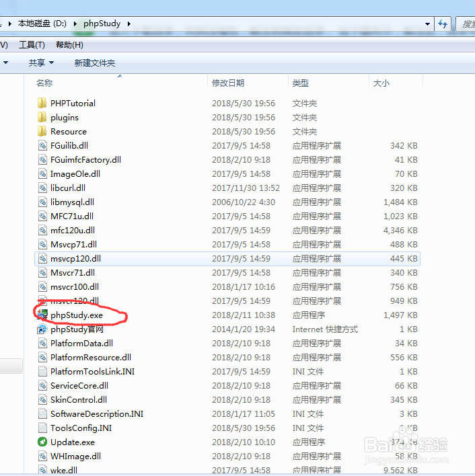
Task: Select the file name FGuilib.dll
Action: click(x=69, y=145)
